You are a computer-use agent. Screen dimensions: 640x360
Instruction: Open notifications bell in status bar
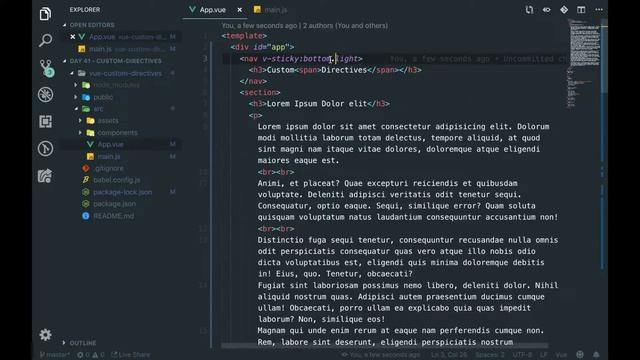pos(596,355)
